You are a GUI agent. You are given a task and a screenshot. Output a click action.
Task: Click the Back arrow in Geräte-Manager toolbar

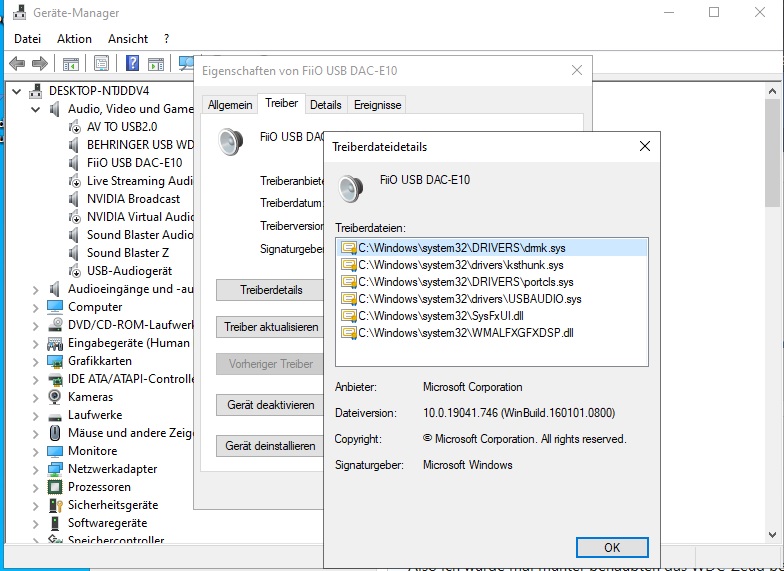point(17,64)
